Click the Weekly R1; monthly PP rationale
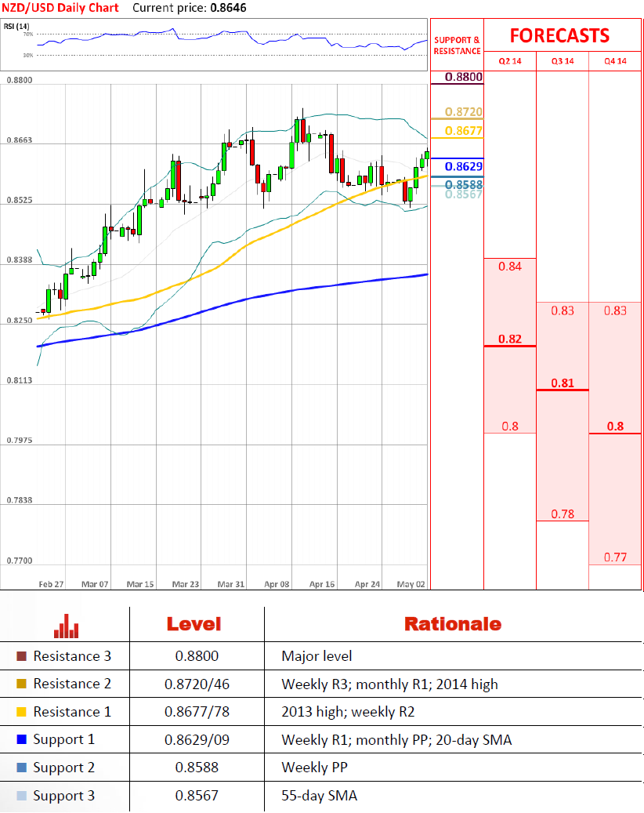The height and width of the screenshot is (813, 644). [396, 740]
